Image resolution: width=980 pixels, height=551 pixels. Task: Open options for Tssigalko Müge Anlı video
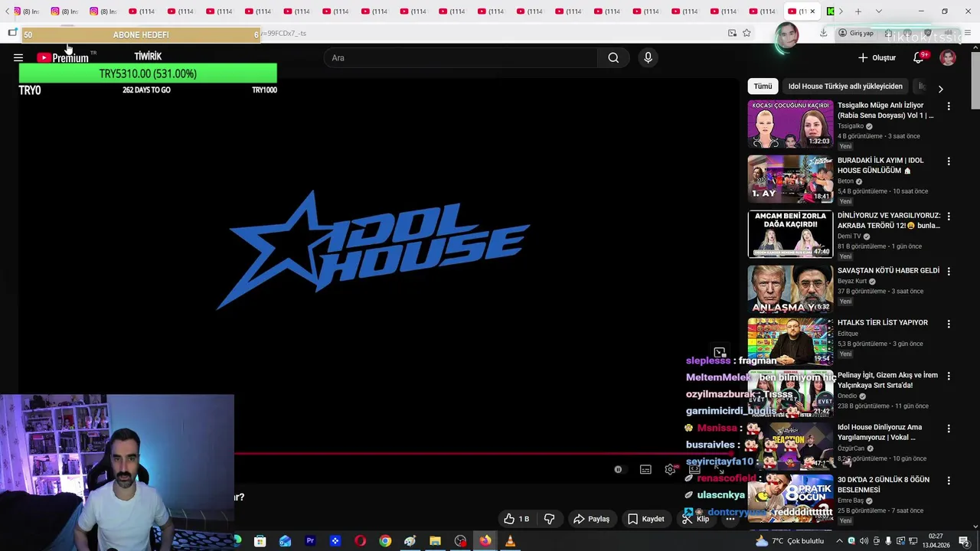click(949, 106)
